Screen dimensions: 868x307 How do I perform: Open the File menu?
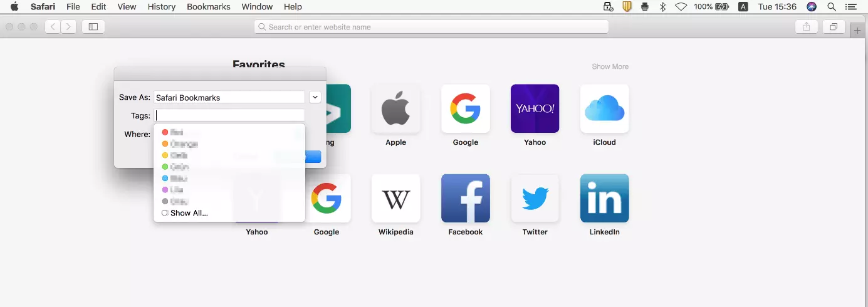click(73, 7)
